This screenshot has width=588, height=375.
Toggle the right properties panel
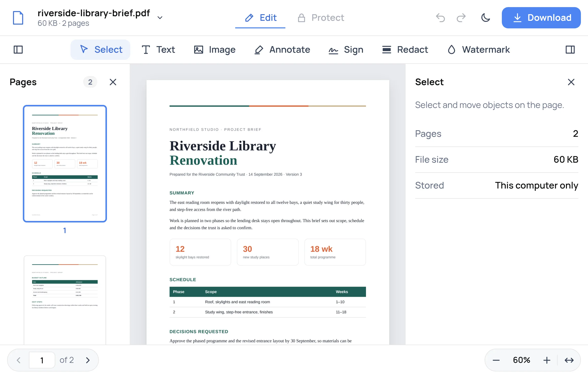pos(570,50)
